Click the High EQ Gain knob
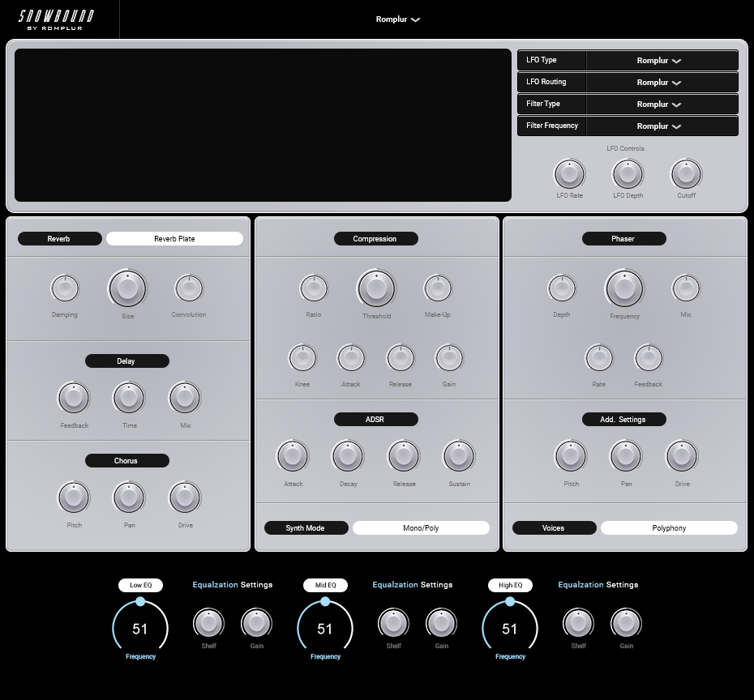 [626, 624]
